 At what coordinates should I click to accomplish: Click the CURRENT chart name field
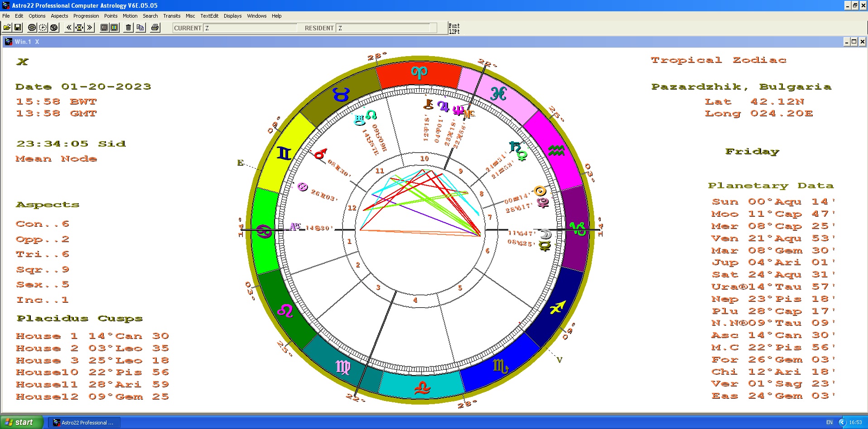click(x=249, y=28)
